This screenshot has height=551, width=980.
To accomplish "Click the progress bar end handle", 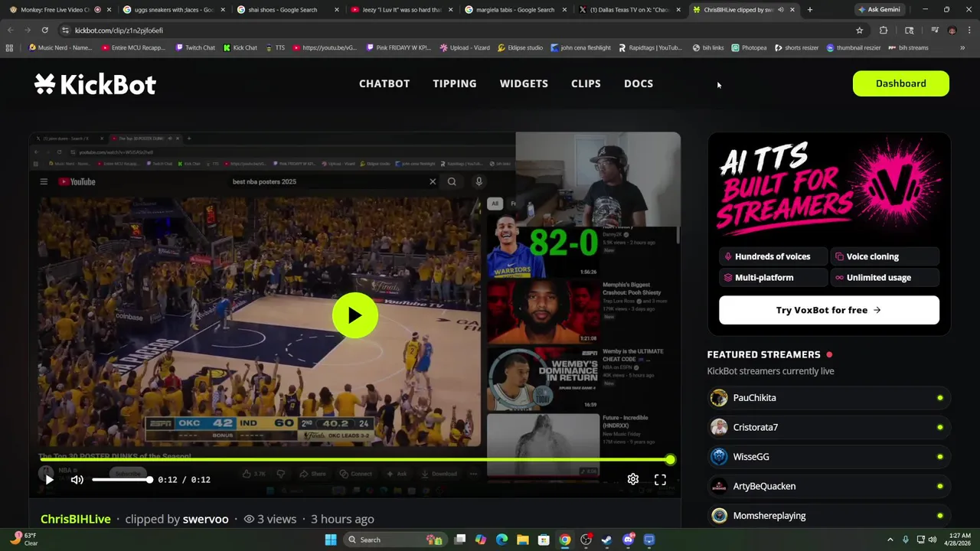I will pyautogui.click(x=670, y=460).
